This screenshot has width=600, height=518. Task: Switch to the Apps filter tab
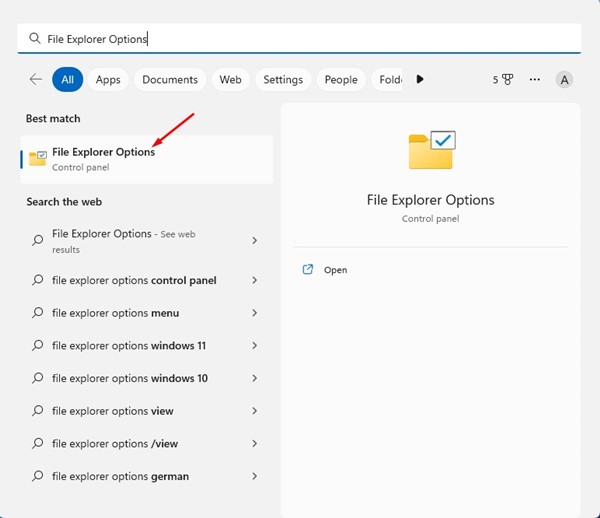pyautogui.click(x=108, y=79)
